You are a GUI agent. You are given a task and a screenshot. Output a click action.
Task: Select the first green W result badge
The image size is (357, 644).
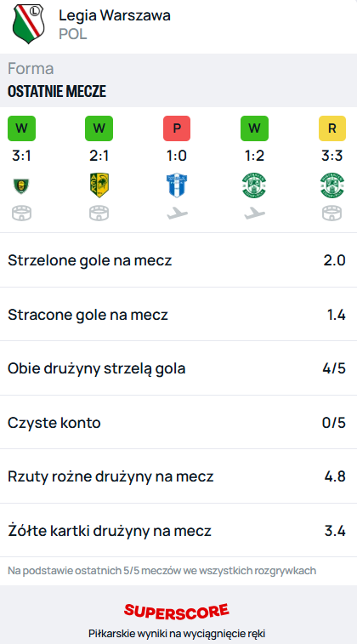(x=21, y=128)
